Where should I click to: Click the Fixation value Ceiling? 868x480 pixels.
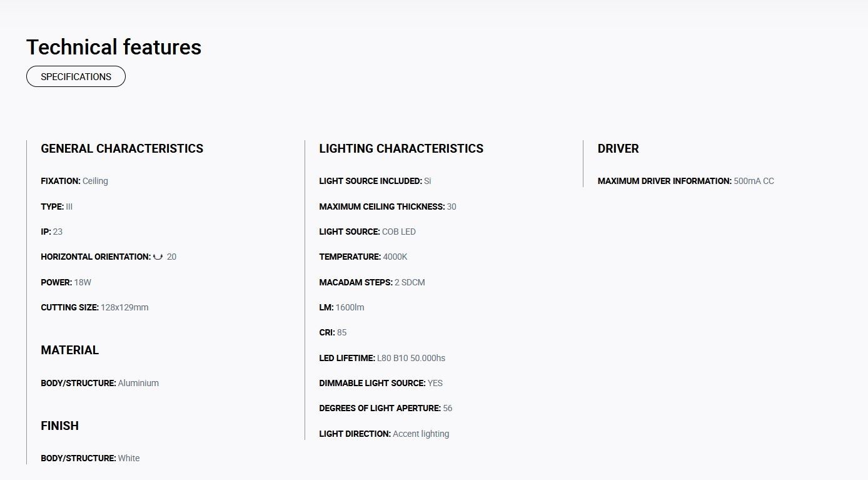(95, 181)
